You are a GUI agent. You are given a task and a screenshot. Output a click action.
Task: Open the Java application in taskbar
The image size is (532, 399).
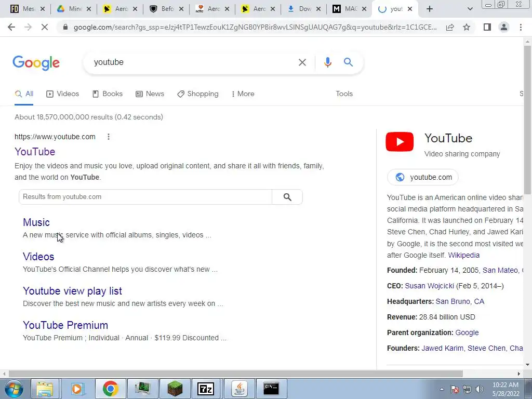click(x=239, y=389)
